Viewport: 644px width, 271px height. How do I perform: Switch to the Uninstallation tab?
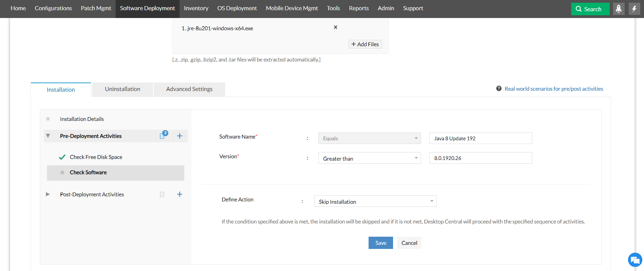122,89
